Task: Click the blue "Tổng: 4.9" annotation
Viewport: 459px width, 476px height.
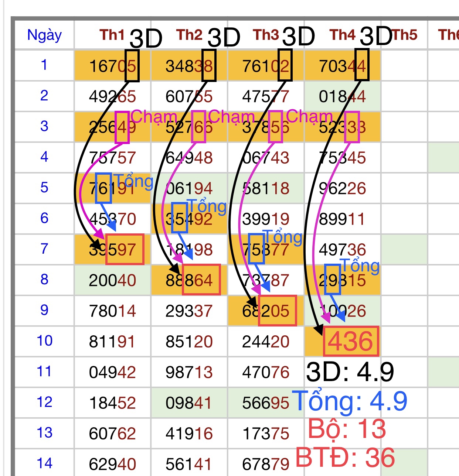Action: point(350,401)
